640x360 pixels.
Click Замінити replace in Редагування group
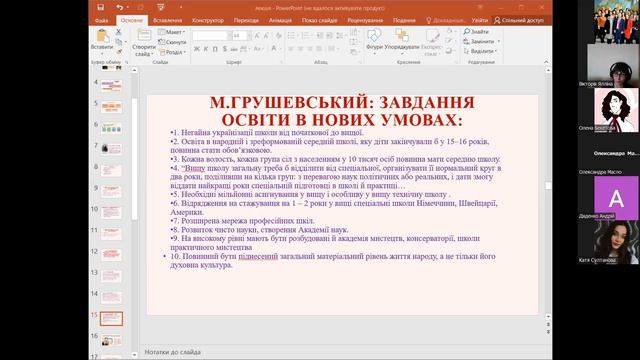[x=481, y=41]
